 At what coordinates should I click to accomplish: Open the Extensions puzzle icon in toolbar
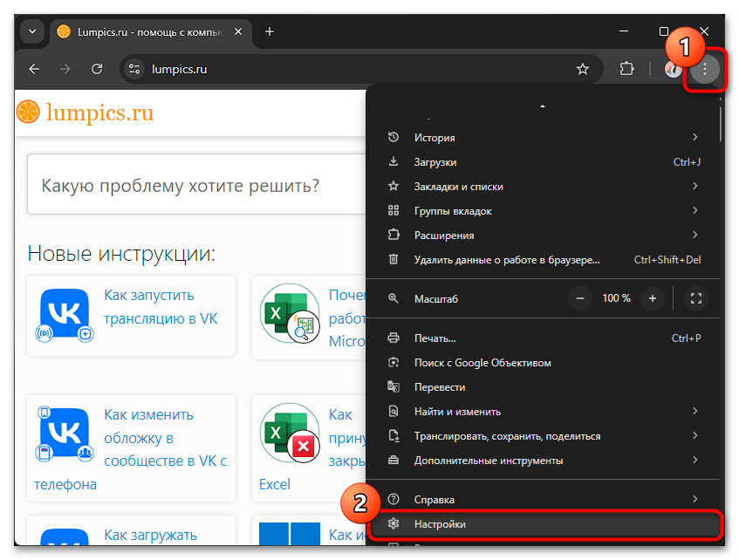coord(626,69)
